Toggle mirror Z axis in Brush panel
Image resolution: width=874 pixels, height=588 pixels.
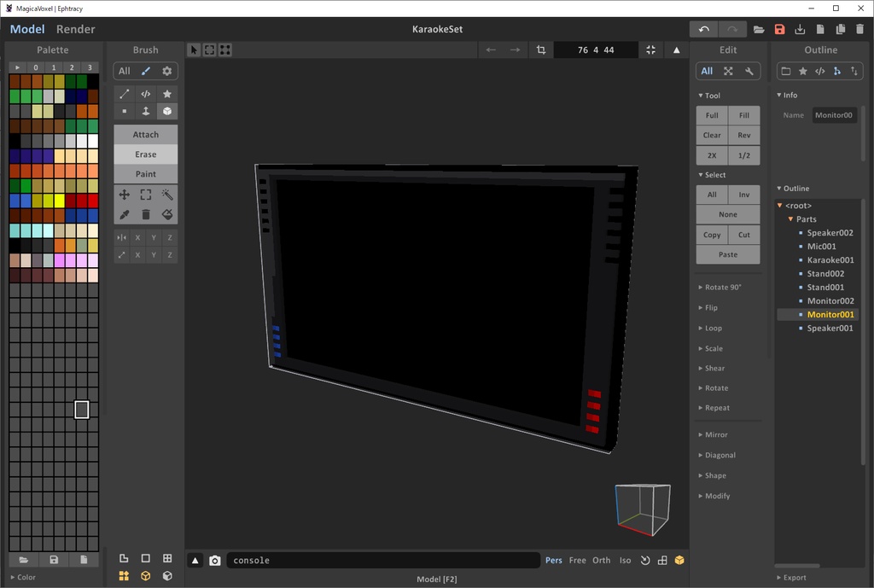click(x=170, y=237)
